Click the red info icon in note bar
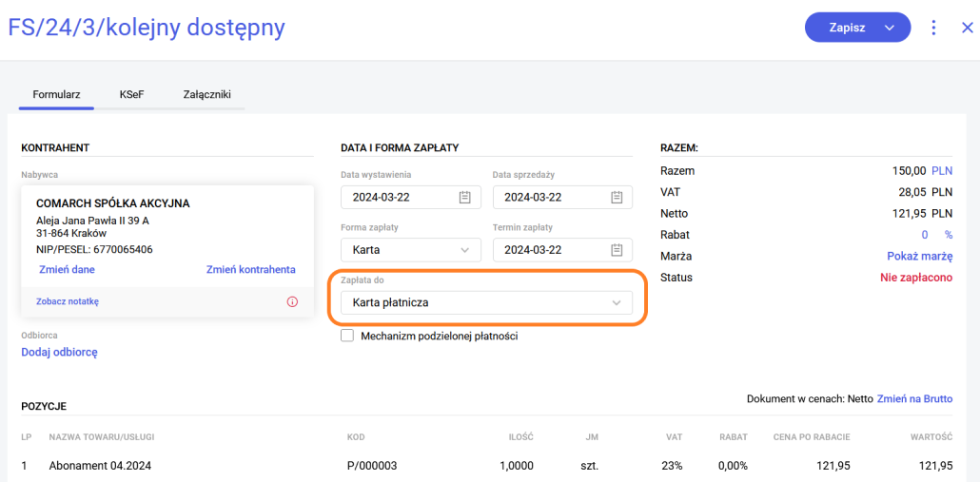Image resolution: width=980 pixels, height=482 pixels. (x=292, y=301)
